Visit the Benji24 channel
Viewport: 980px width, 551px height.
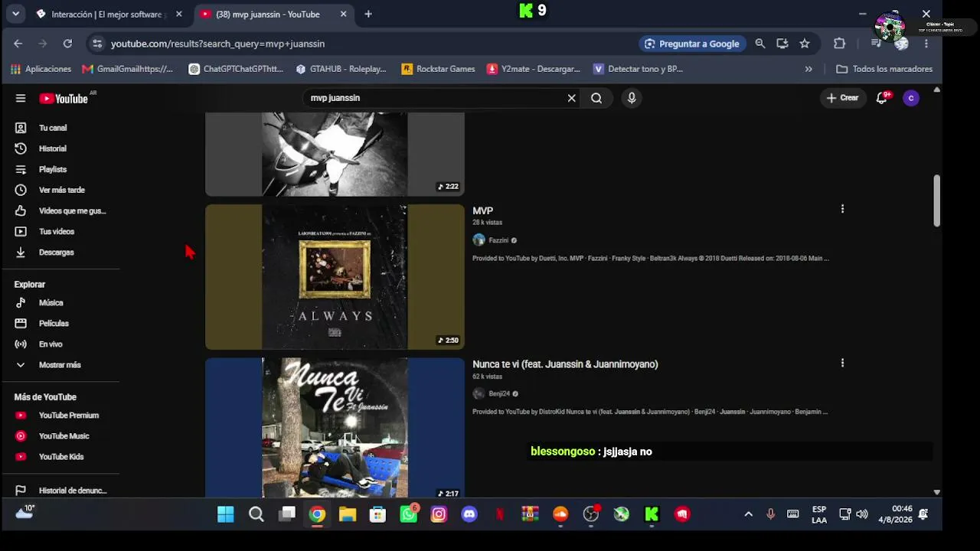[499, 394]
